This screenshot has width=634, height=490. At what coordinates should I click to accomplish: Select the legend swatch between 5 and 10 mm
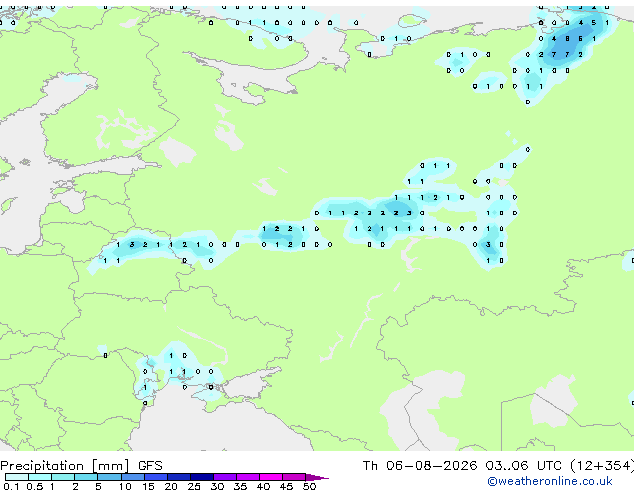pos(109,477)
